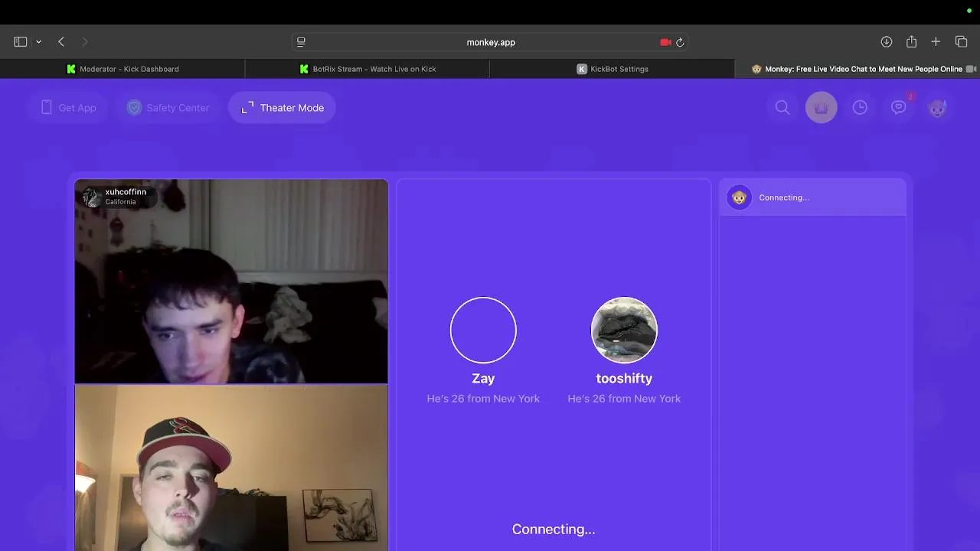The height and width of the screenshot is (551, 980).
Task: Click the Safari share icon
Action: click(x=911, y=42)
